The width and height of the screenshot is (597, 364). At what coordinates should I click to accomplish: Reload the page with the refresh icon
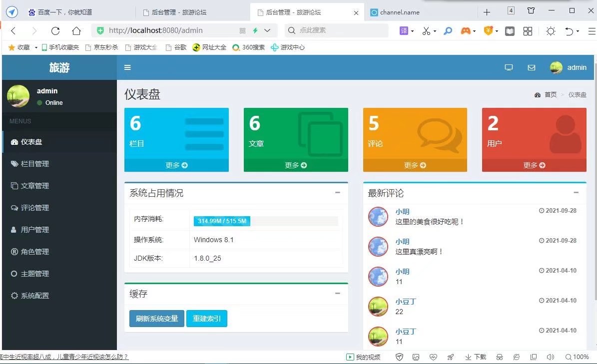point(55,31)
